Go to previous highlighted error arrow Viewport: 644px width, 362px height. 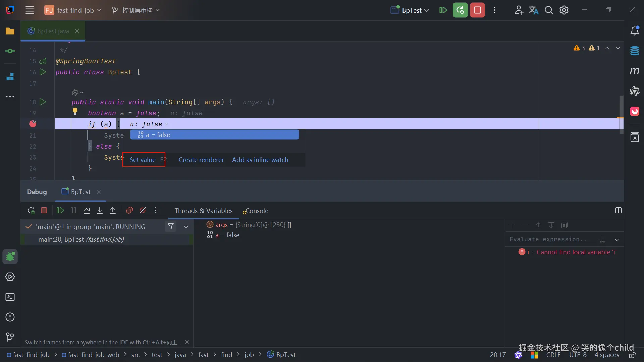[x=607, y=48]
